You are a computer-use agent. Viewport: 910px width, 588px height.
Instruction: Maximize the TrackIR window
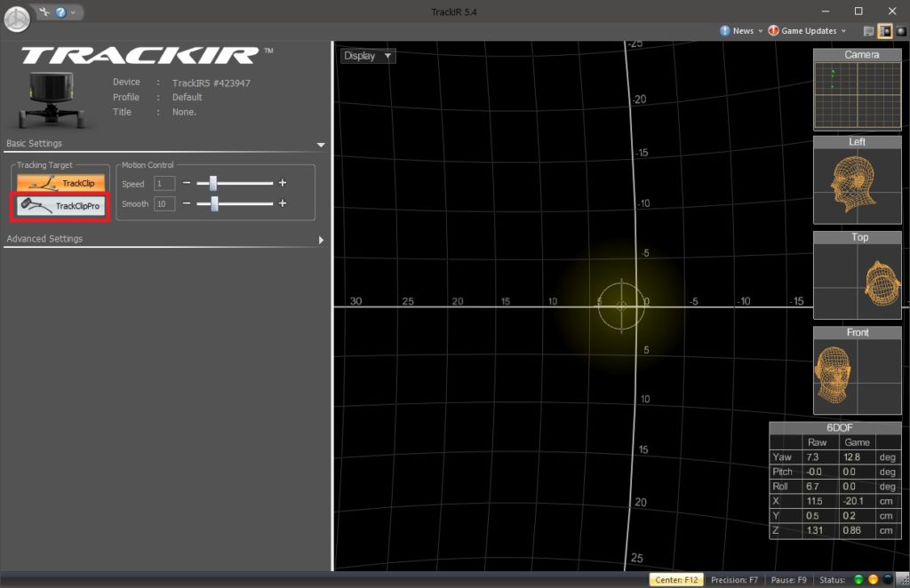pyautogui.click(x=858, y=11)
